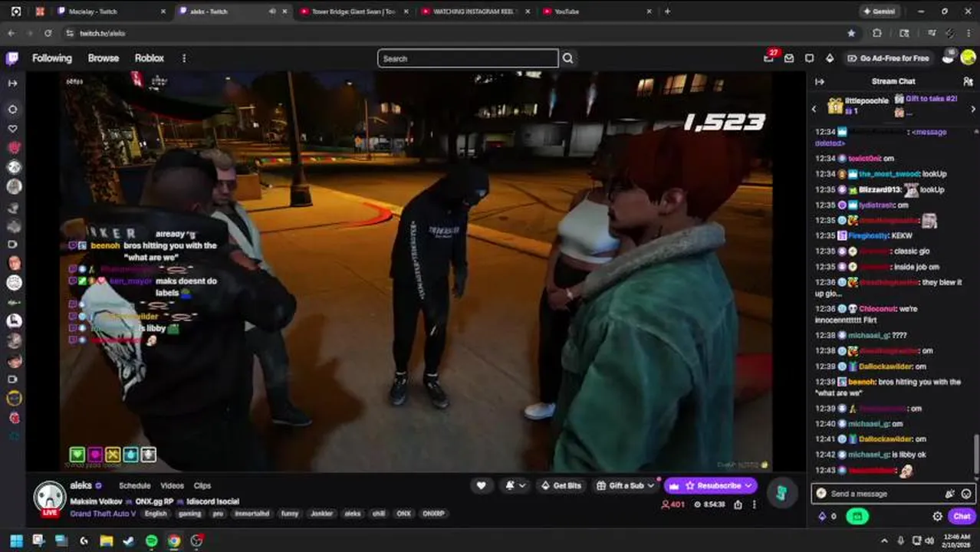Click the chat scrollbar
Viewport: 980px width, 552px height.
pyautogui.click(x=976, y=455)
